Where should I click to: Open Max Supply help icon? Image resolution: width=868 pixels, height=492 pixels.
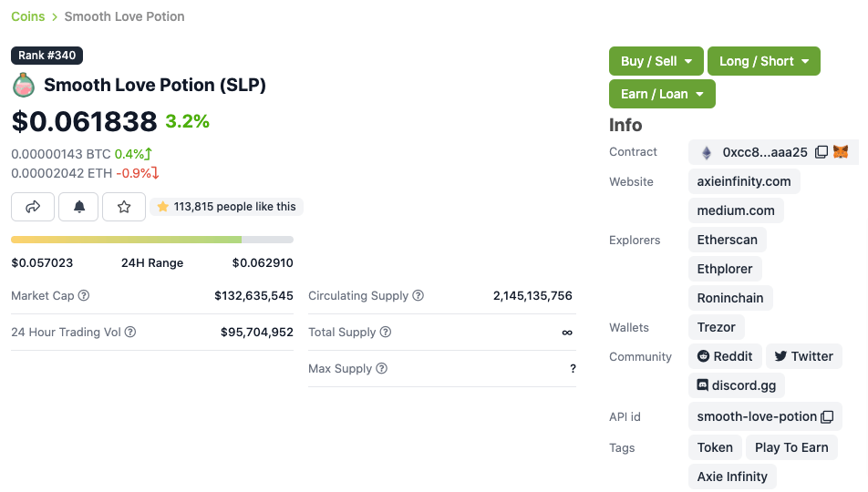[x=381, y=369]
